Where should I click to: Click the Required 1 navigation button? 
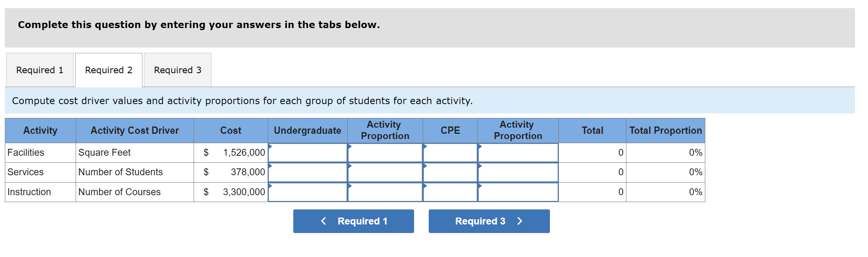(353, 221)
